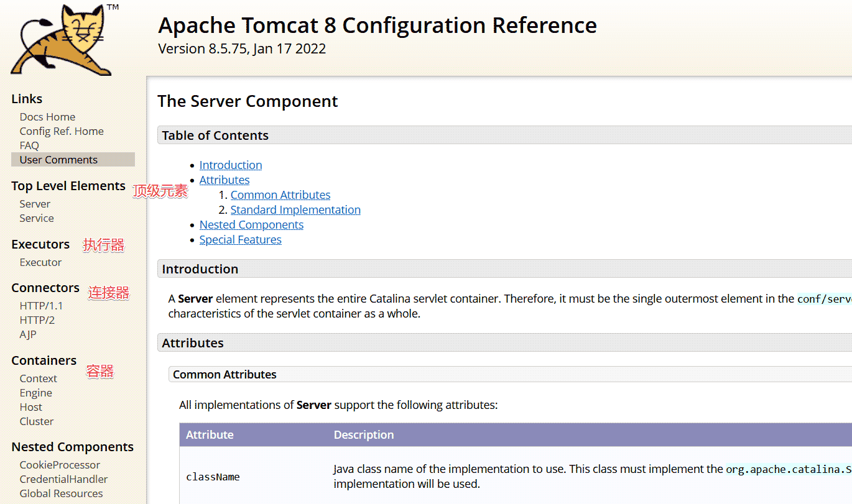This screenshot has height=504, width=852.
Task: Select User Comments in sidebar
Action: [x=58, y=160]
